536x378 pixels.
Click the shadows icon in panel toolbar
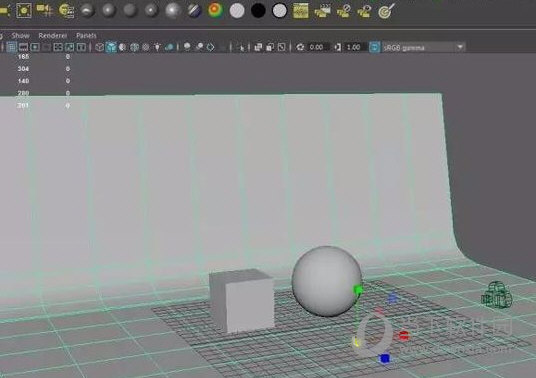click(169, 47)
